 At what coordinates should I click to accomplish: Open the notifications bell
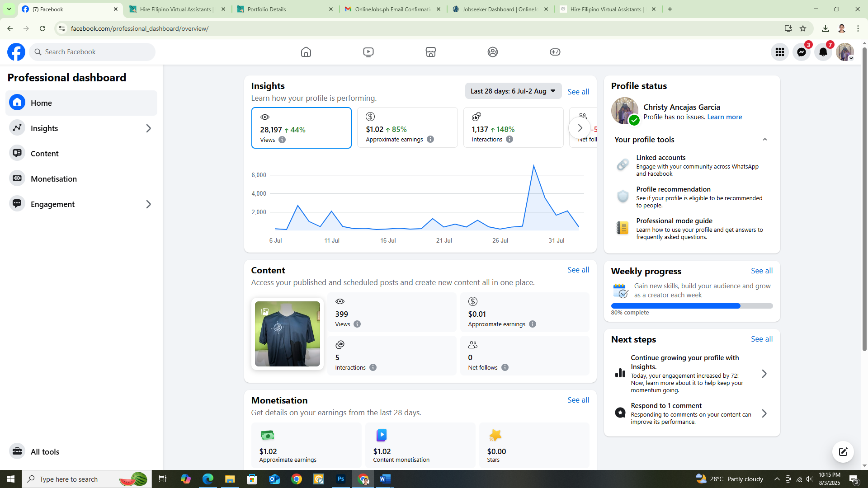[x=823, y=52]
